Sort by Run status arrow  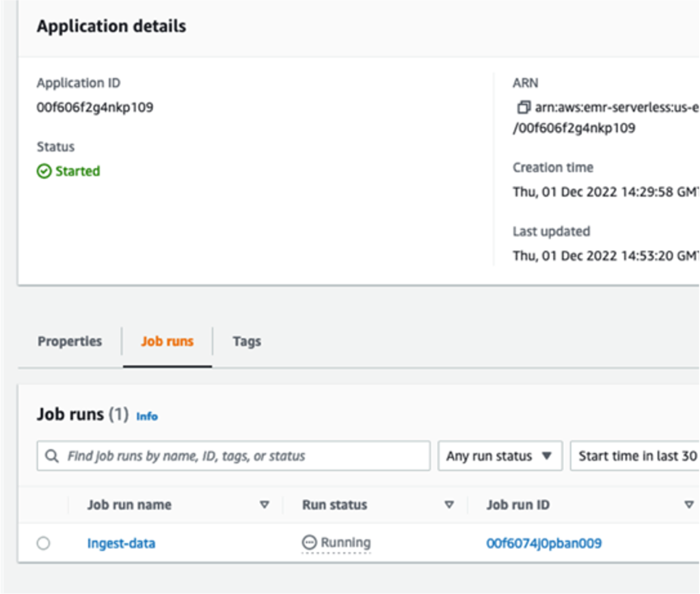point(449,505)
